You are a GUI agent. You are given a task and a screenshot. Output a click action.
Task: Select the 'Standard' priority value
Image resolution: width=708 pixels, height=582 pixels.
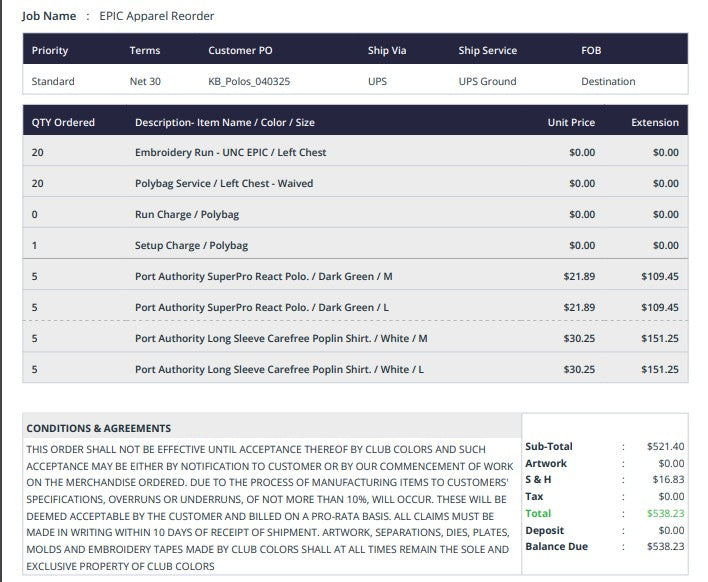click(53, 81)
